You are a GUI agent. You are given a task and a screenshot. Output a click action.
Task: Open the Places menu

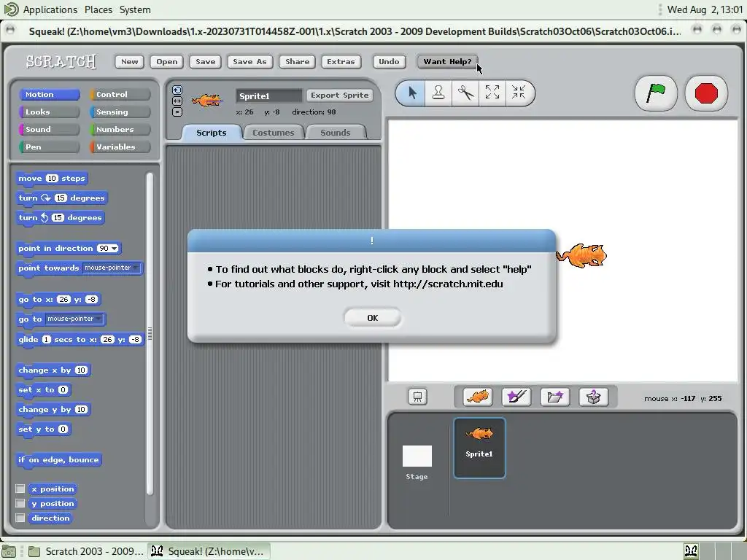click(x=98, y=9)
